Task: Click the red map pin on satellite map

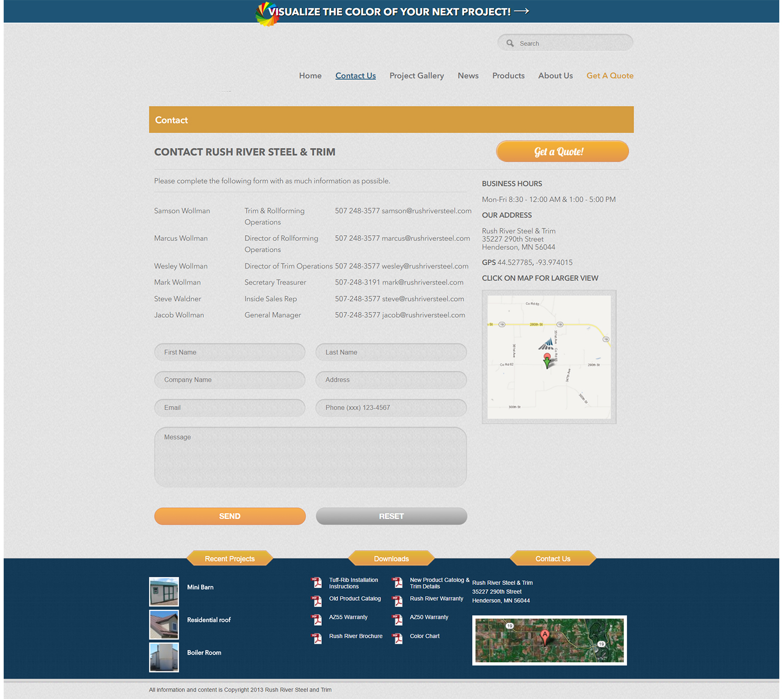Action: click(545, 637)
